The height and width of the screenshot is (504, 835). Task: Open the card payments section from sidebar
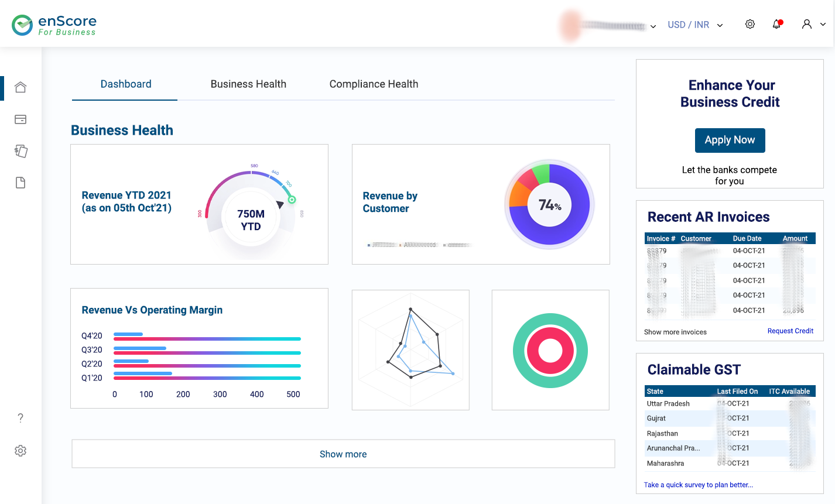coord(20,119)
